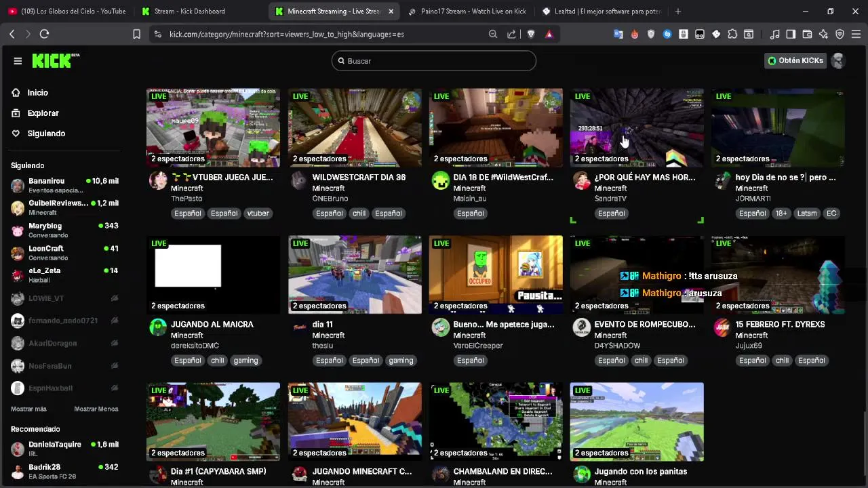The height and width of the screenshot is (488, 868).
Task: Open the Siguiendo sidebar item
Action: pyautogui.click(x=46, y=134)
